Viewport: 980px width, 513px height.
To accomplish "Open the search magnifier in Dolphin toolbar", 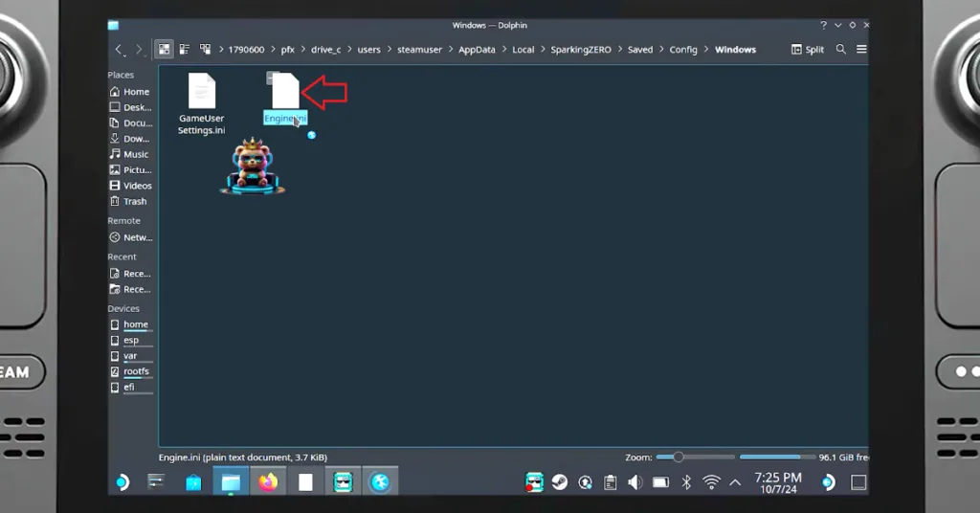I will click(x=840, y=49).
